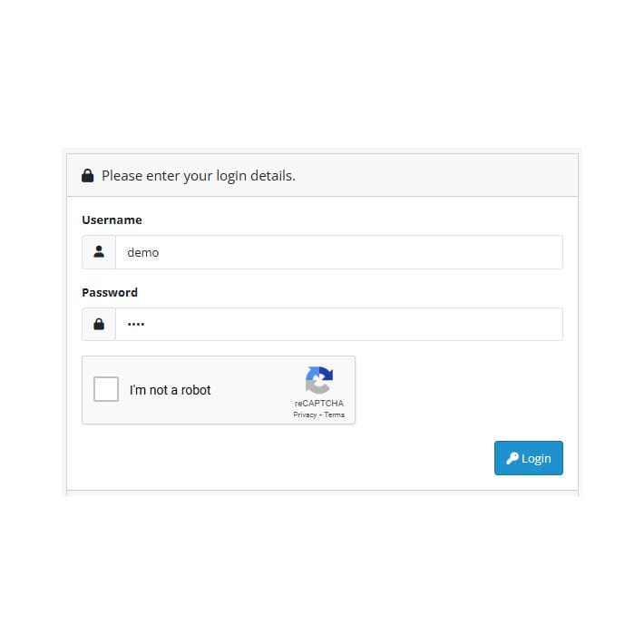The width and height of the screenshot is (644, 644).
Task: Click the key icon on the Login button
Action: click(512, 458)
